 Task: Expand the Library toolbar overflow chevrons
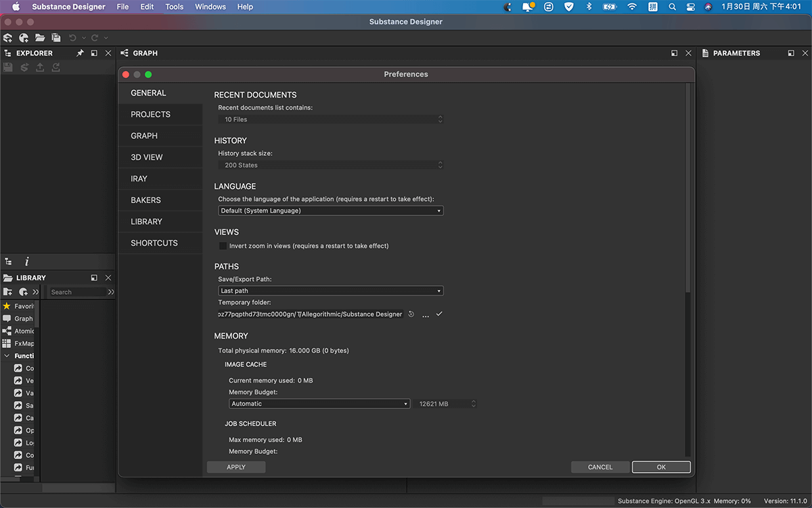(36, 292)
